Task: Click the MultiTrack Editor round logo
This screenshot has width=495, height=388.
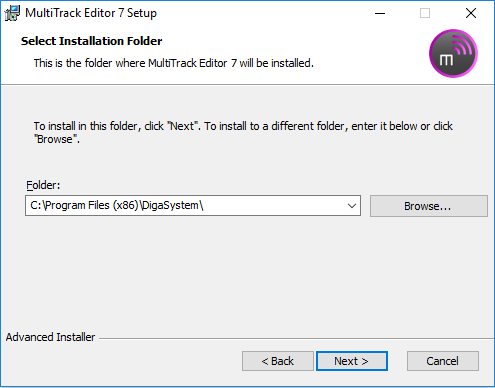Action: (453, 53)
